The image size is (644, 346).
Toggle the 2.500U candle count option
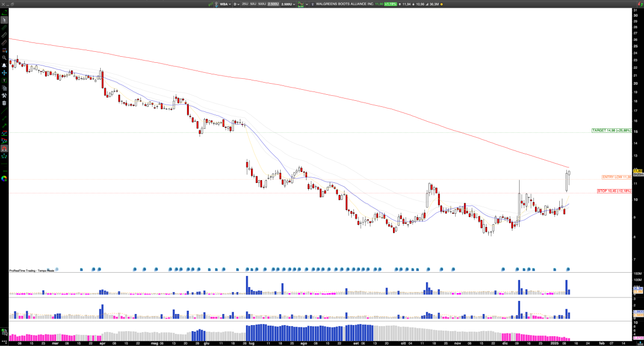coord(273,4)
